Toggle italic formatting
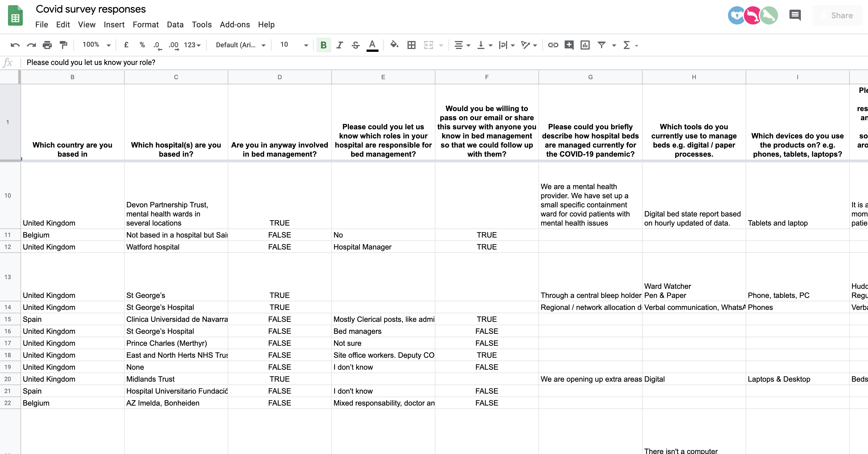 coord(340,45)
